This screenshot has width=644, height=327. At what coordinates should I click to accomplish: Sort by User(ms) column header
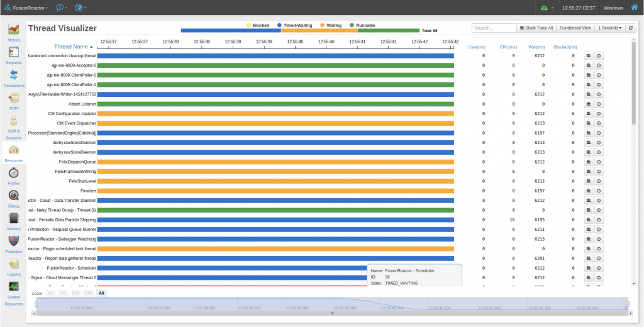click(x=477, y=47)
